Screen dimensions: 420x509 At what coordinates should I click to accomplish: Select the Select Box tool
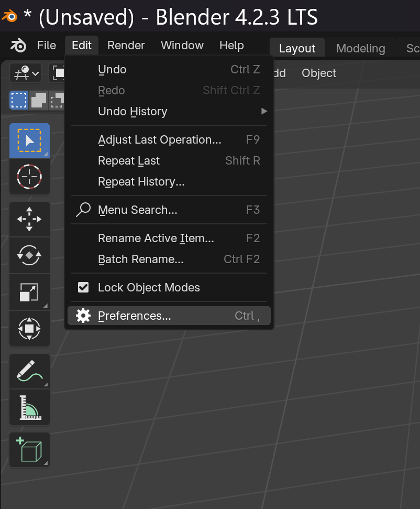[29, 140]
